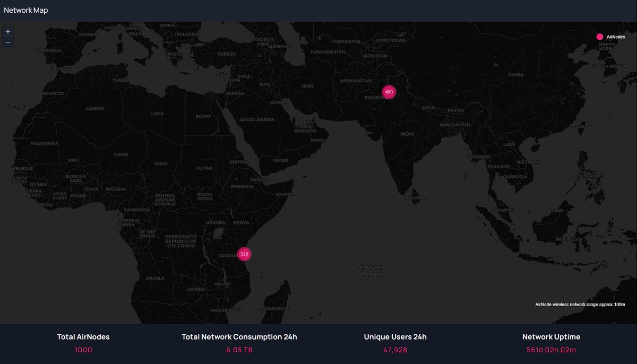Select the 47,928 unique users value
637x364 pixels.
(395, 350)
